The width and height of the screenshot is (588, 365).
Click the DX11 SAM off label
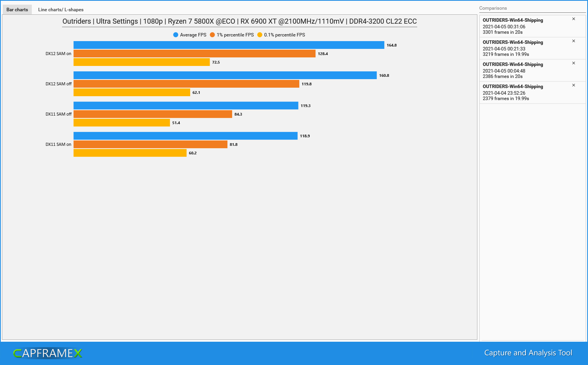[59, 114]
